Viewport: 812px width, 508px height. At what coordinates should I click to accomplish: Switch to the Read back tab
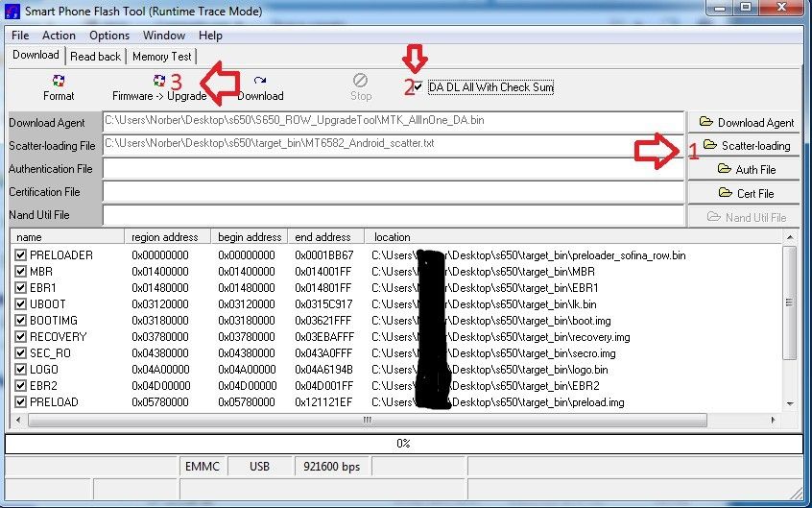95,56
